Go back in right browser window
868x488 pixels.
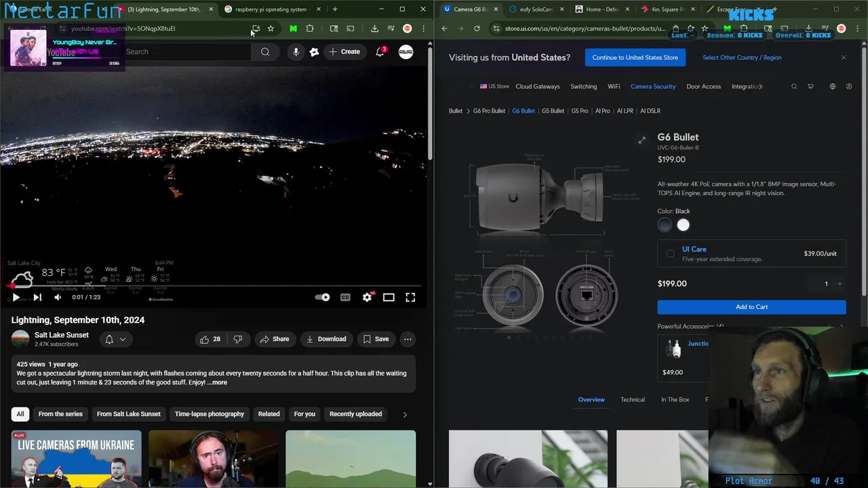pos(444,28)
